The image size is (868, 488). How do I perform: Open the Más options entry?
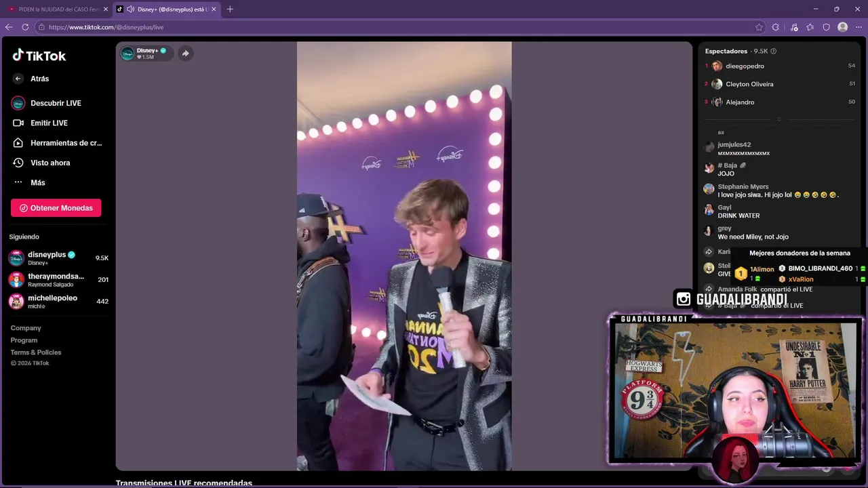[x=37, y=182]
